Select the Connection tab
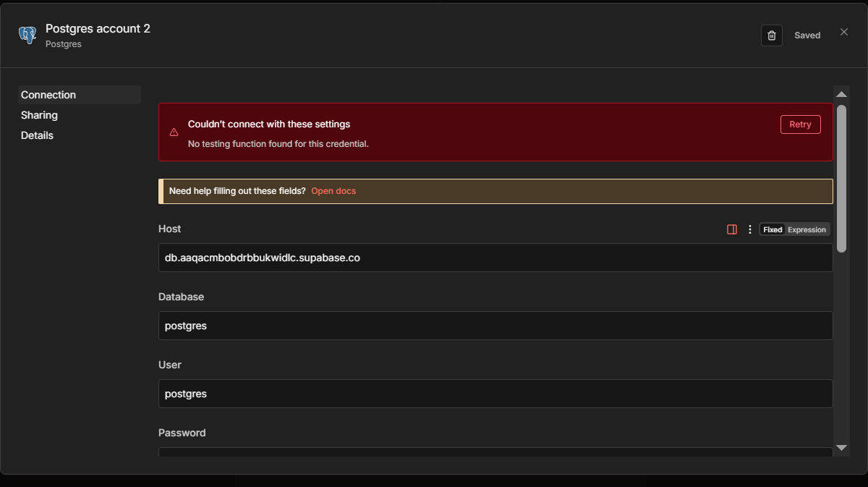Image resolution: width=868 pixels, height=487 pixels. pyautogui.click(x=48, y=95)
